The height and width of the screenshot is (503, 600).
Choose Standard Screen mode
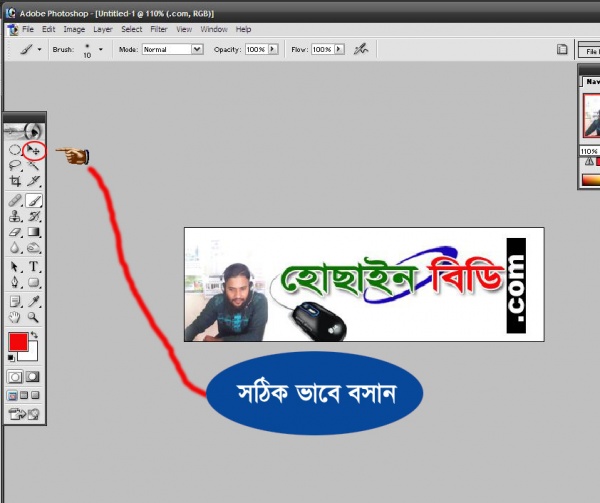[12, 395]
